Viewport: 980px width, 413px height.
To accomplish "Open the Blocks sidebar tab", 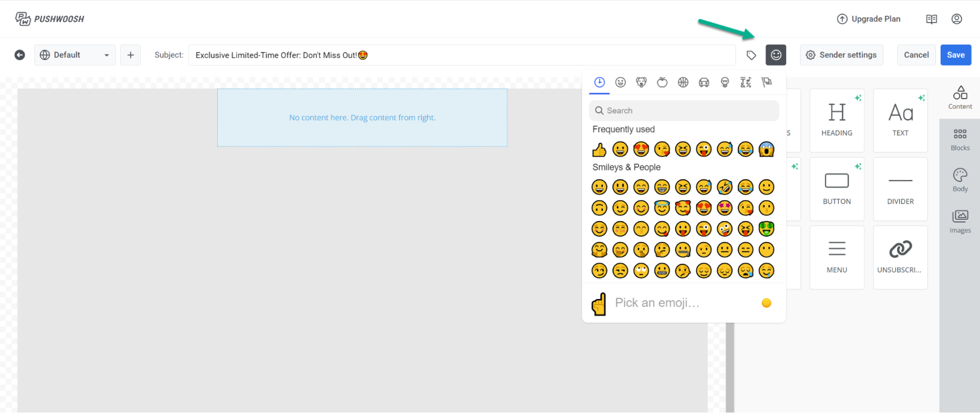I will (960, 140).
